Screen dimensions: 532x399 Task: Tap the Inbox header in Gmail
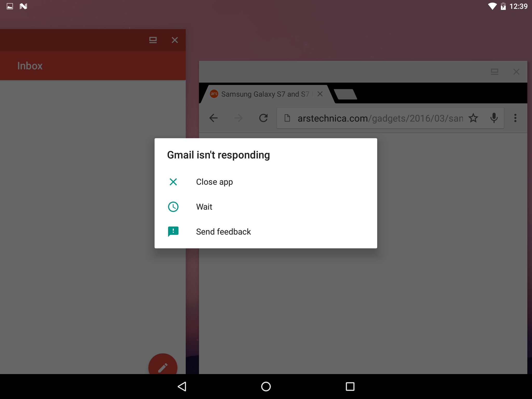(30, 66)
